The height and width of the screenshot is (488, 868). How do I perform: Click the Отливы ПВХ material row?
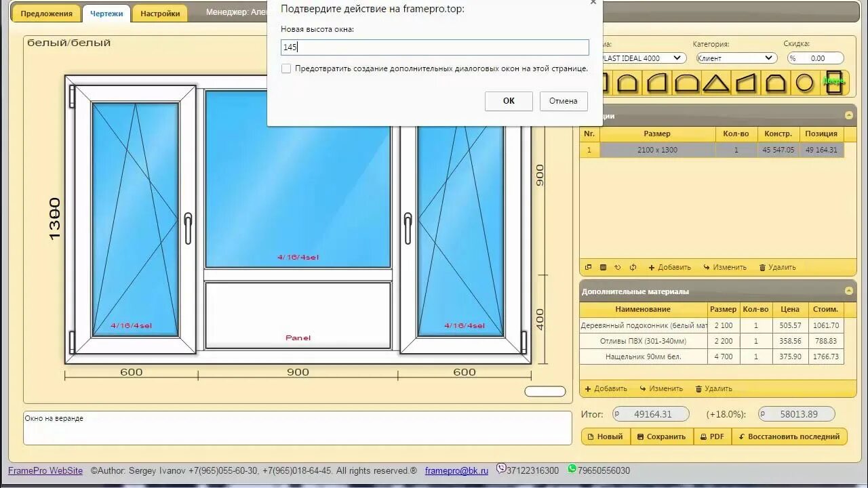[x=712, y=341]
